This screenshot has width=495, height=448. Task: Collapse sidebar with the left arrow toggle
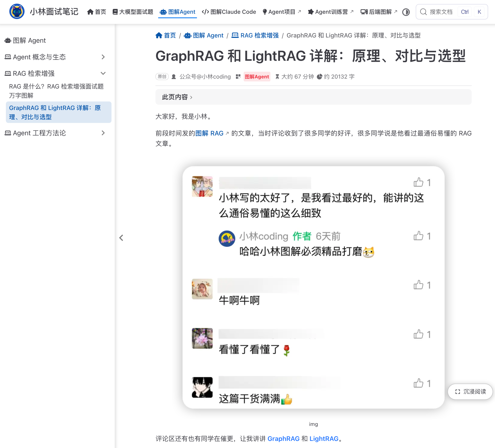[x=121, y=238]
